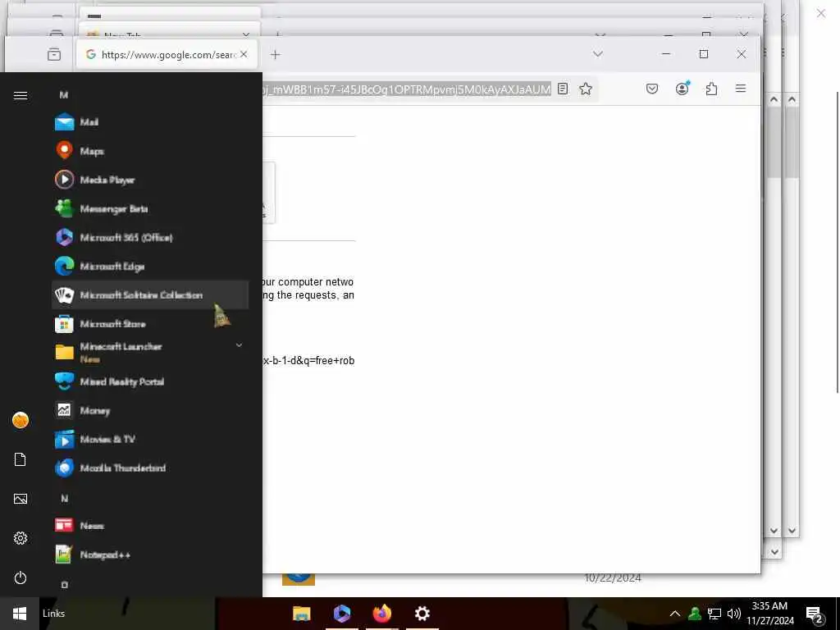The image size is (840, 630).
Task: Expand Start menu hamburger navigation
Action: point(21,95)
